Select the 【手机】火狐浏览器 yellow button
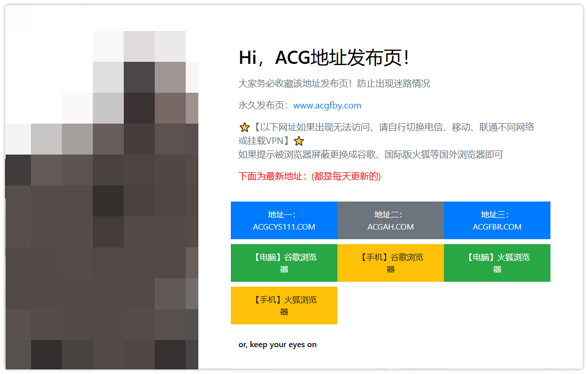Image resolution: width=588 pixels, height=374 pixels. (284, 306)
